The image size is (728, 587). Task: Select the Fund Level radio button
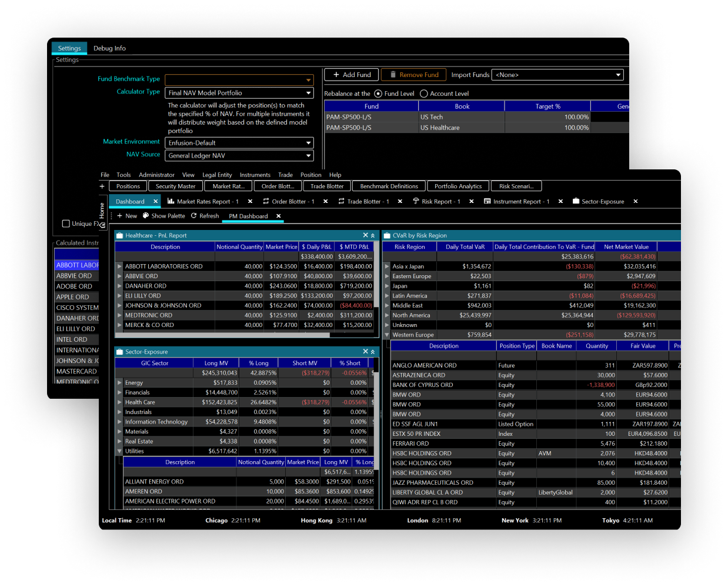[378, 94]
